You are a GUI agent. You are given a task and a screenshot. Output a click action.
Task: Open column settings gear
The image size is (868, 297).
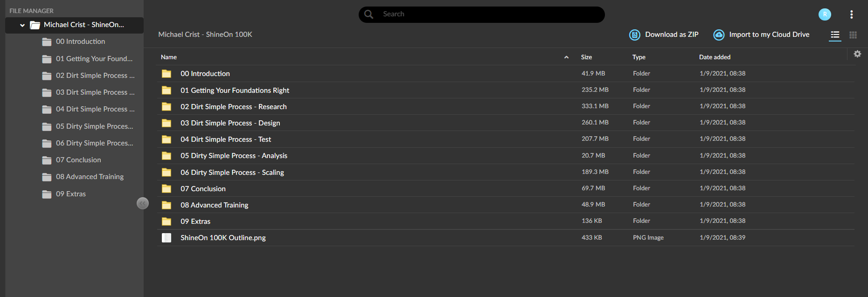857,54
